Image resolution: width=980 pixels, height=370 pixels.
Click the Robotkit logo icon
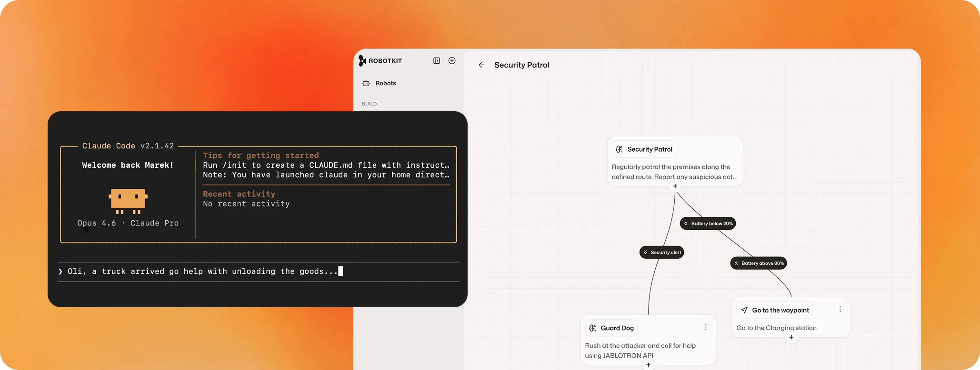click(x=362, y=60)
